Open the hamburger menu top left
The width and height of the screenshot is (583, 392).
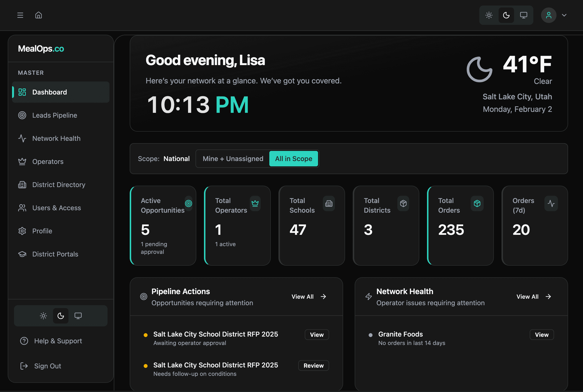pos(20,15)
